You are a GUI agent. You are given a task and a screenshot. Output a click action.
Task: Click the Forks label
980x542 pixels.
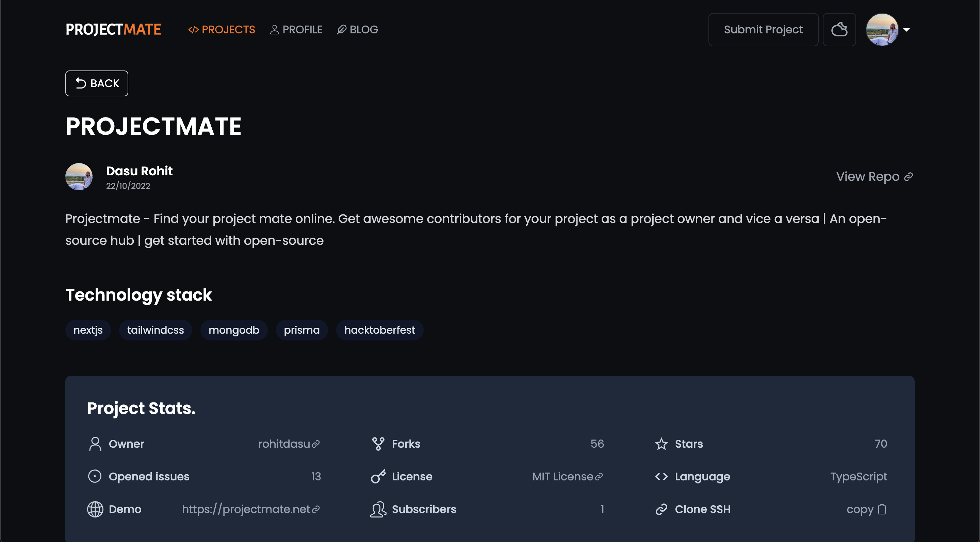[x=406, y=444]
